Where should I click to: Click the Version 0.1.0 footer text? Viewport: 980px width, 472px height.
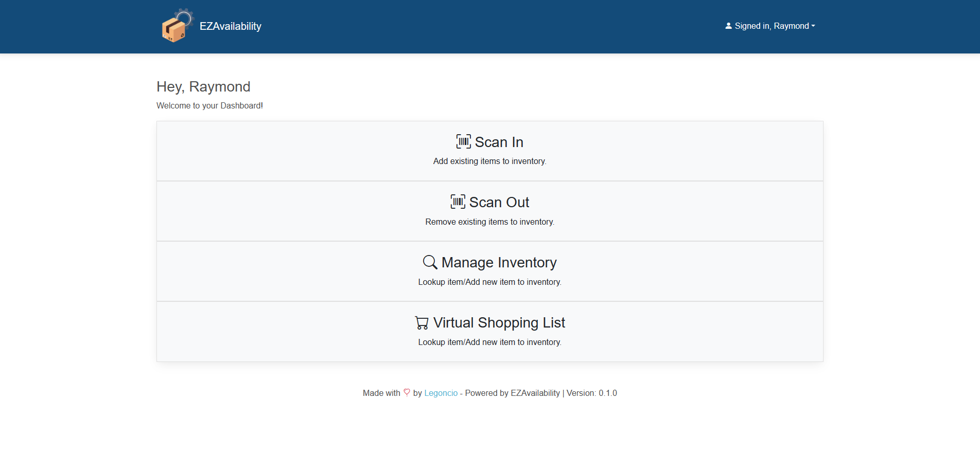point(591,392)
